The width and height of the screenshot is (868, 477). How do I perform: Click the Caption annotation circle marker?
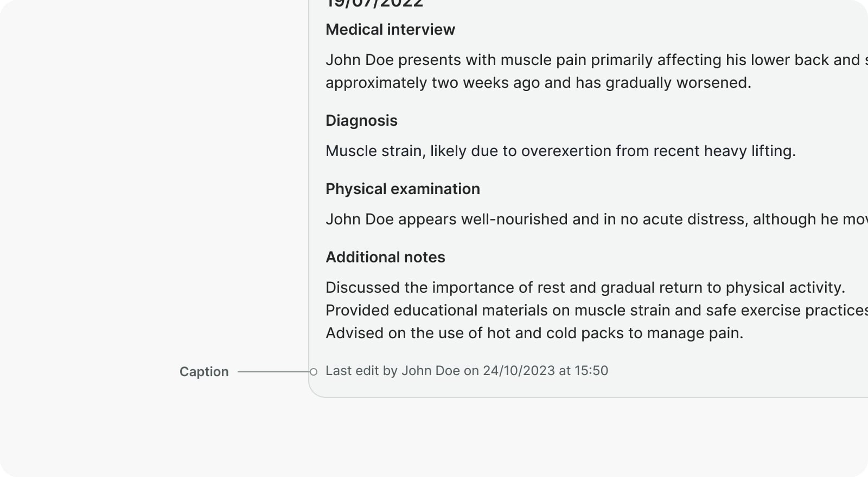(314, 372)
